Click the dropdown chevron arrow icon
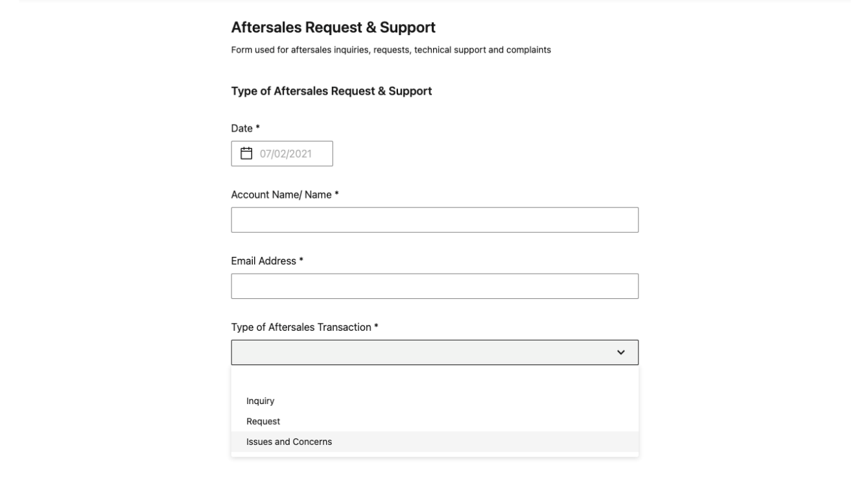Screen dimensions: 868x478 pos(621,352)
